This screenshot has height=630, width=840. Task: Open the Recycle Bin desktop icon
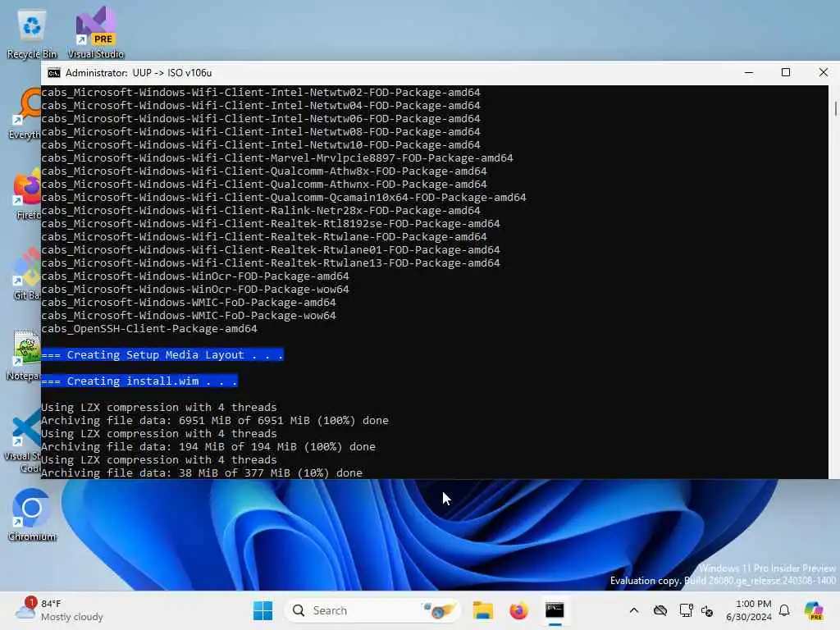pos(32,33)
